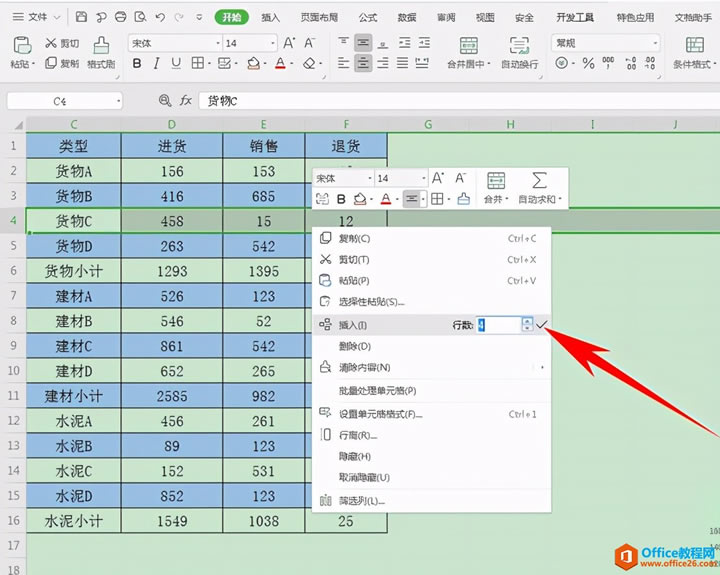Toggle Underline in the ribbon

176,63
